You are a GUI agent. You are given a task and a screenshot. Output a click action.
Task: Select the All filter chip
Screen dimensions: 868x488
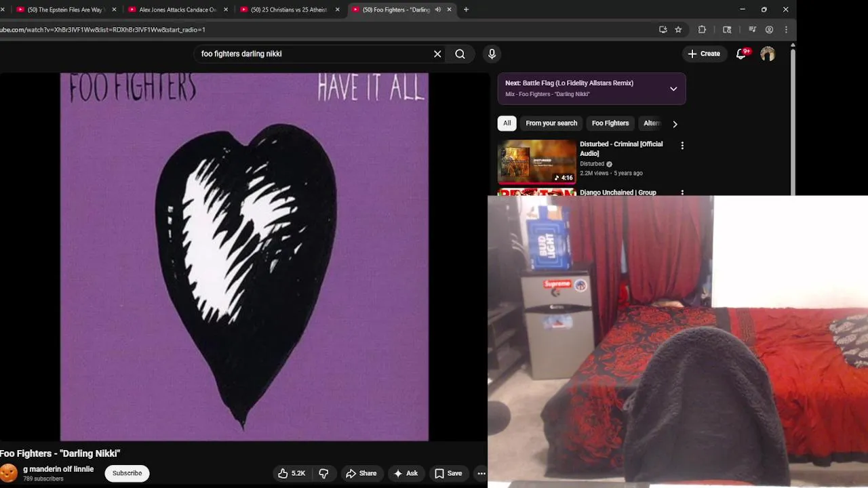(507, 123)
